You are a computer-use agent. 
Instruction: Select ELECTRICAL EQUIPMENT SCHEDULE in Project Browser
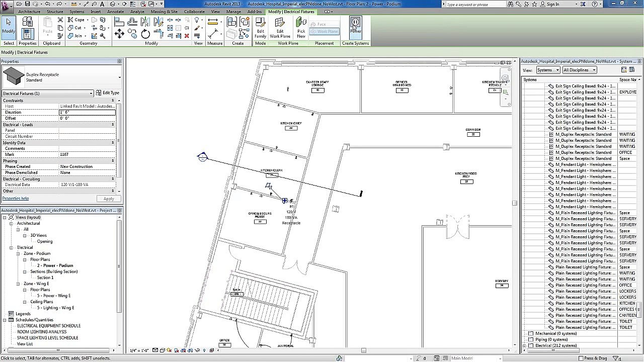click(x=49, y=326)
